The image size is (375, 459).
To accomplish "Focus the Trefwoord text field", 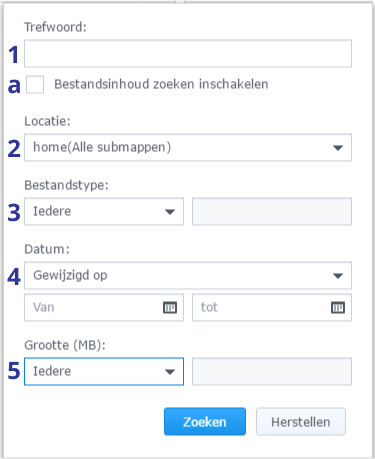I will [x=188, y=54].
